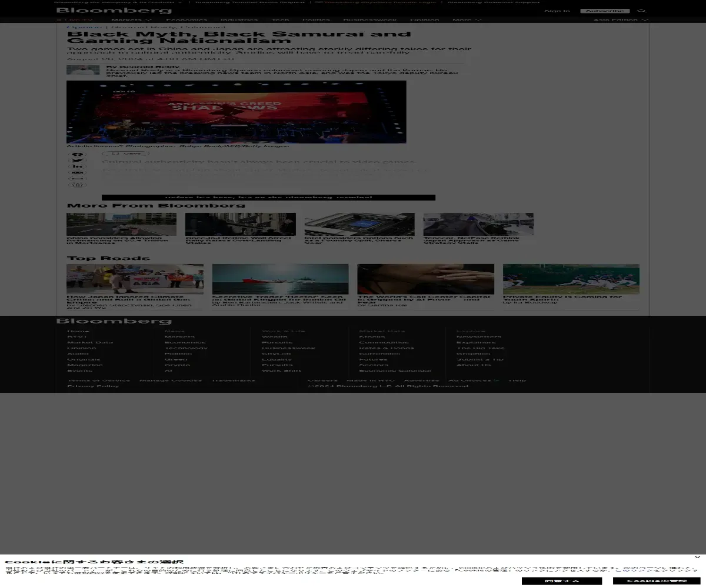Screen dimensions: 706x588
Task: Click the Ad Choices footer link
Action: click(474, 380)
